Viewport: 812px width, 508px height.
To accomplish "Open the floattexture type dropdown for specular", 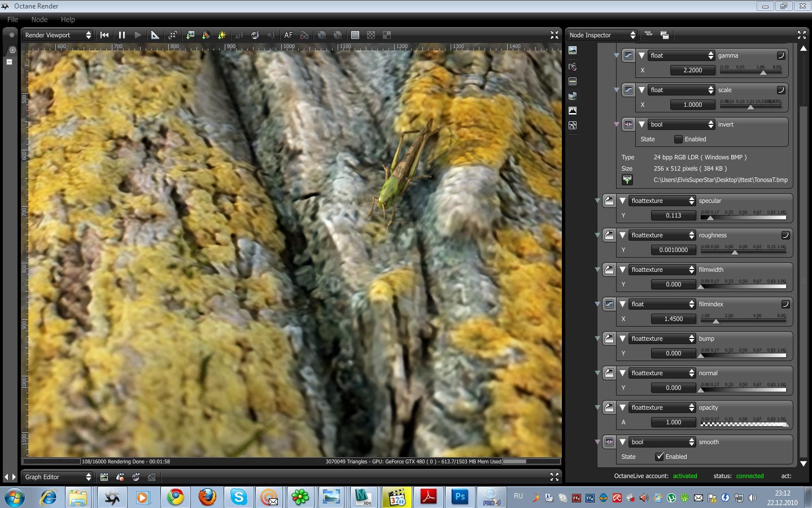I will coord(662,201).
